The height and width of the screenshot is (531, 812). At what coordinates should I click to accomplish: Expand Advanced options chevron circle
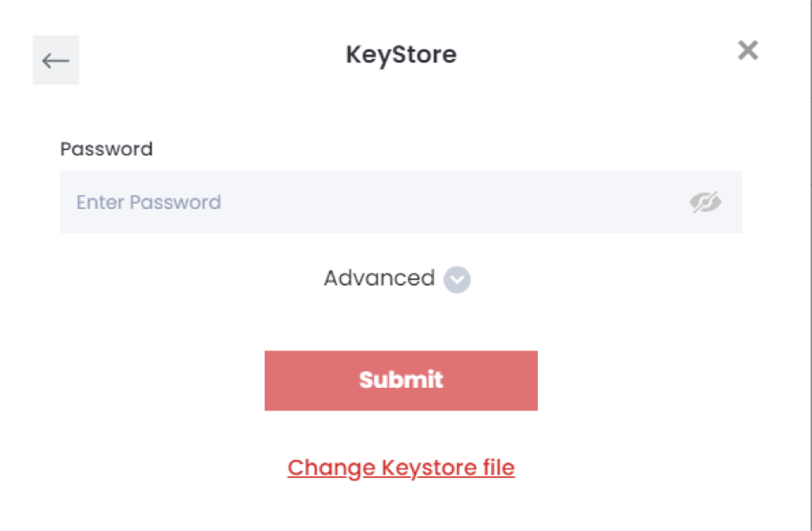456,279
